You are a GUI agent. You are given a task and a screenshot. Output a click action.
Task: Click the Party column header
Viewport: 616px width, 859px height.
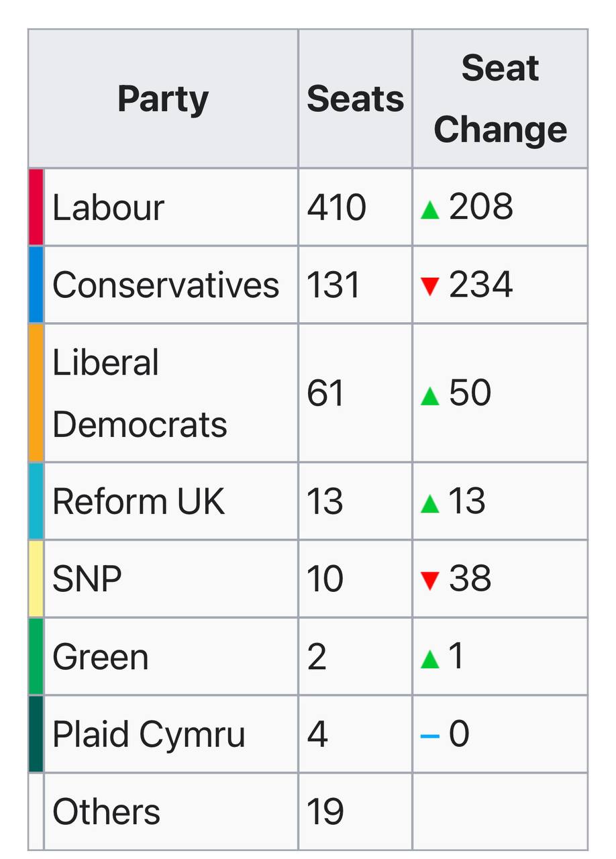[x=163, y=99]
